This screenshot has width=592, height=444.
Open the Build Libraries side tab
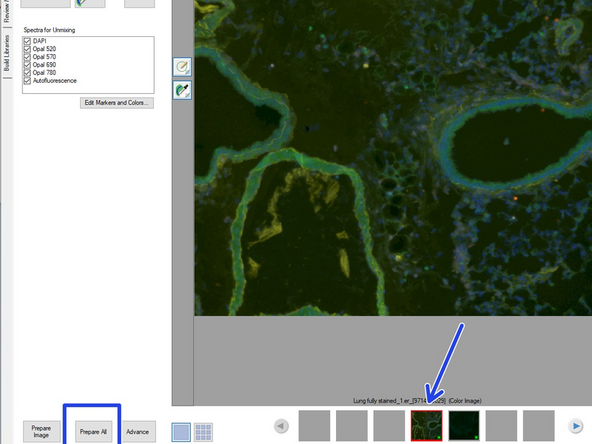click(x=7, y=53)
